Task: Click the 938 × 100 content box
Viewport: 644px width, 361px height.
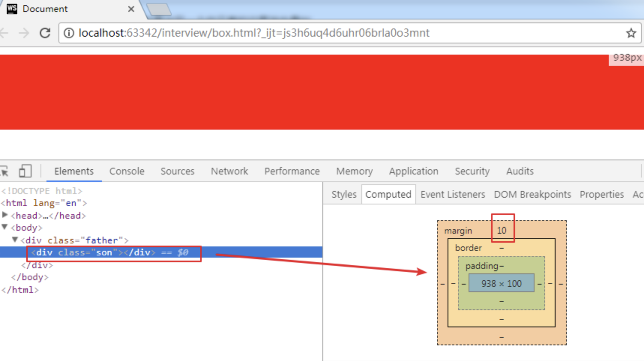Action: [501, 283]
